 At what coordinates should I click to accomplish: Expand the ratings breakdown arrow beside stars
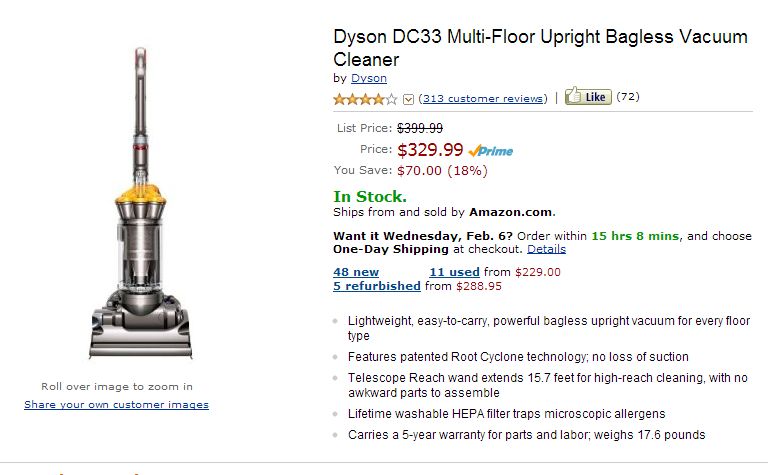click(408, 99)
